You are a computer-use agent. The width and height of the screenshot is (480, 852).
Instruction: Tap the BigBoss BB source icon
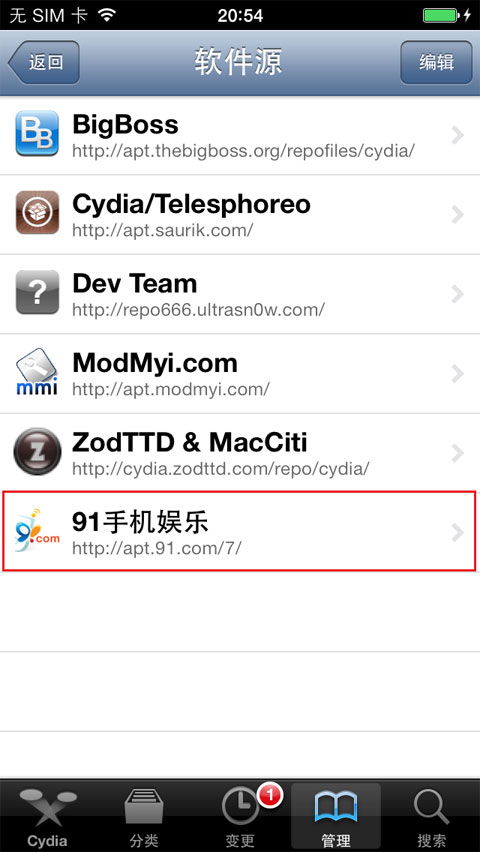[37, 133]
